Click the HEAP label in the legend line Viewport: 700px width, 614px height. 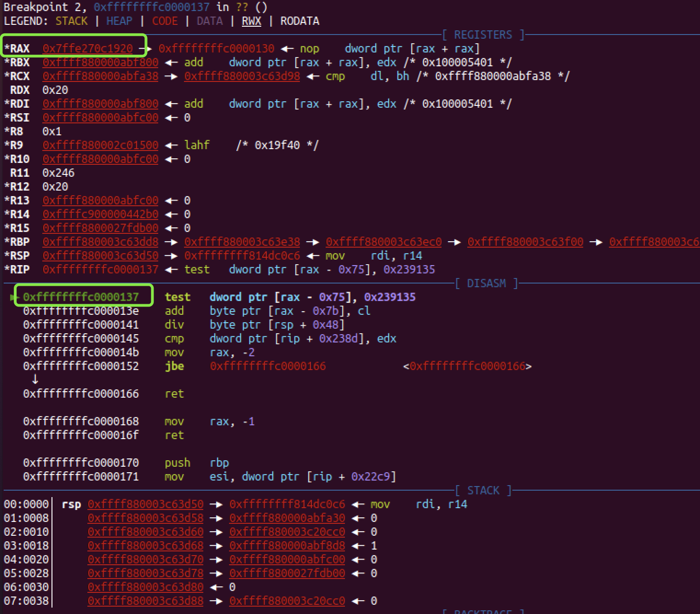[x=119, y=21]
